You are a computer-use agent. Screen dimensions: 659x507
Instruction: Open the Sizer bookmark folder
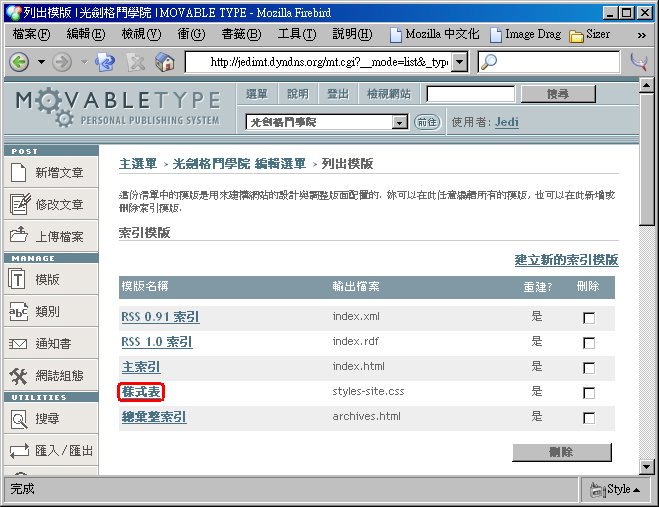coord(590,34)
